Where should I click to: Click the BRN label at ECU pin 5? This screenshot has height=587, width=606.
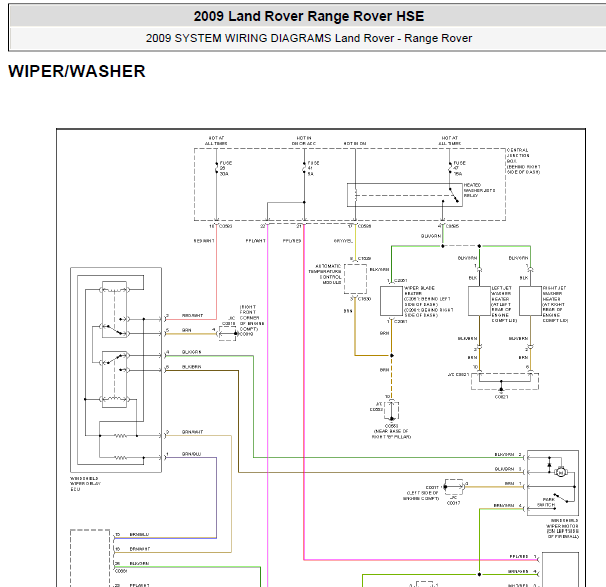coord(187,330)
